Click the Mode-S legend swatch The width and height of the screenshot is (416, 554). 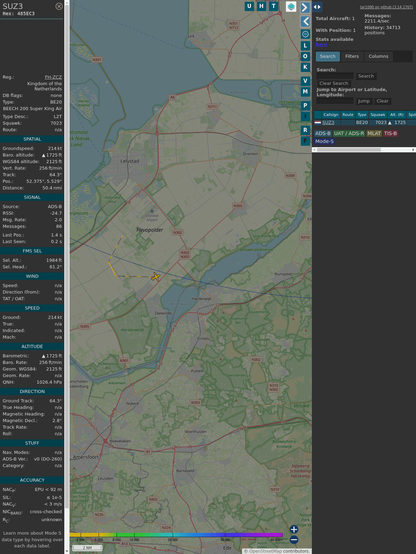324,141
